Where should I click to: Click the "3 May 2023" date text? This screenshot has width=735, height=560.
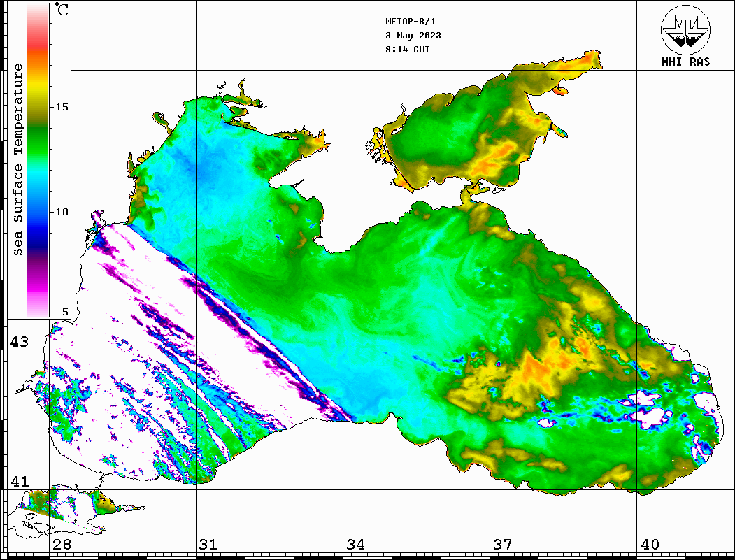pos(413,36)
